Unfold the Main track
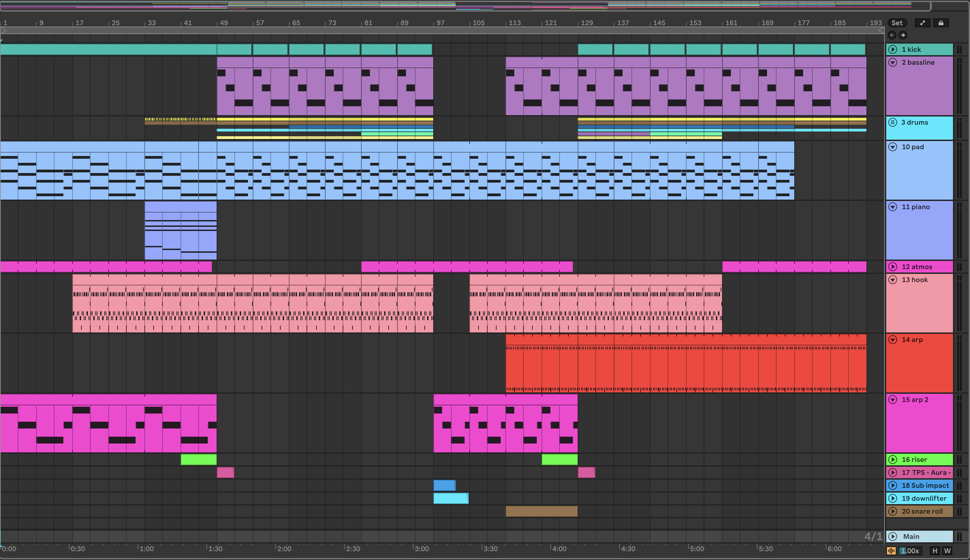The image size is (970, 560). pos(893,536)
